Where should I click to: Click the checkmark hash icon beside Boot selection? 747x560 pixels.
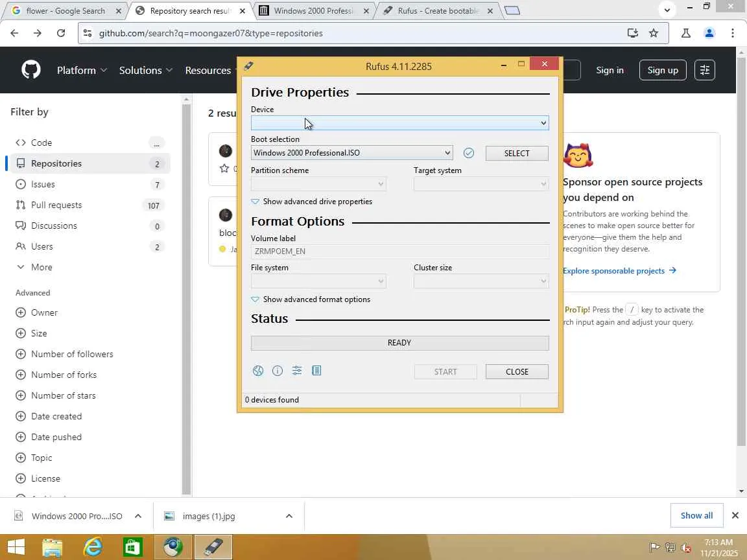click(469, 153)
